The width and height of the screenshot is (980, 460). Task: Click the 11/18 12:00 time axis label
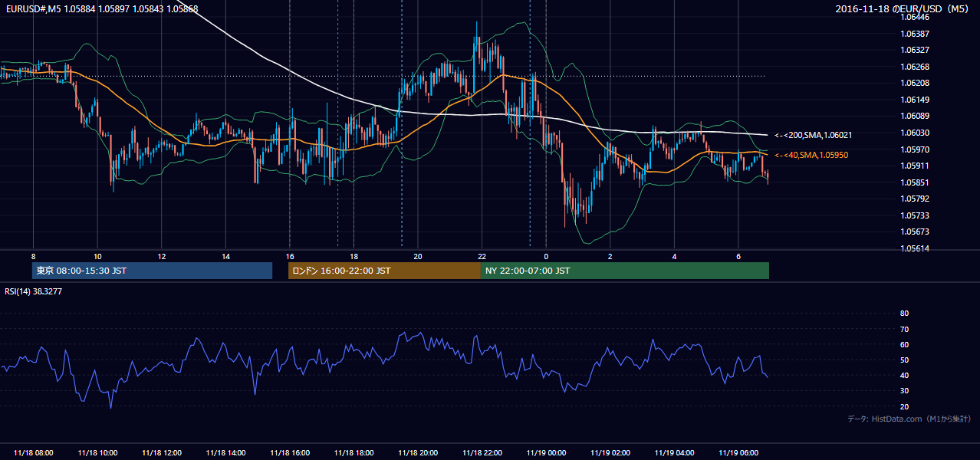(162, 452)
